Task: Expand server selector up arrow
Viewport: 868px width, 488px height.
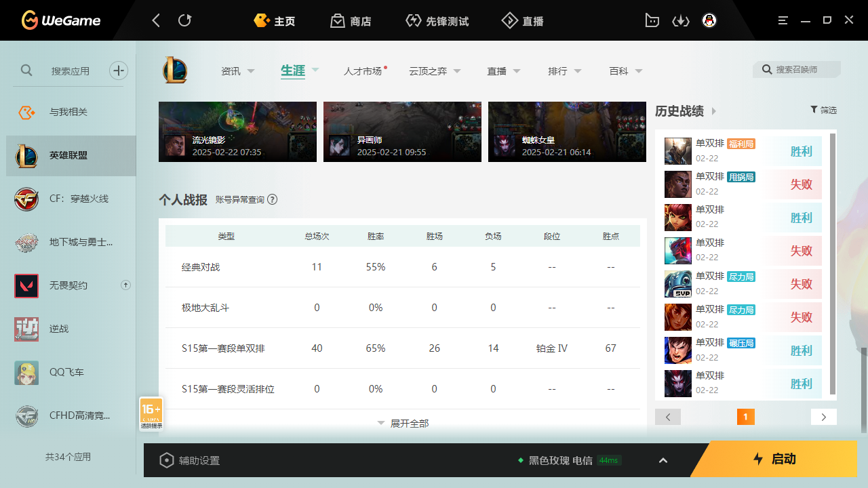Action: (x=663, y=460)
